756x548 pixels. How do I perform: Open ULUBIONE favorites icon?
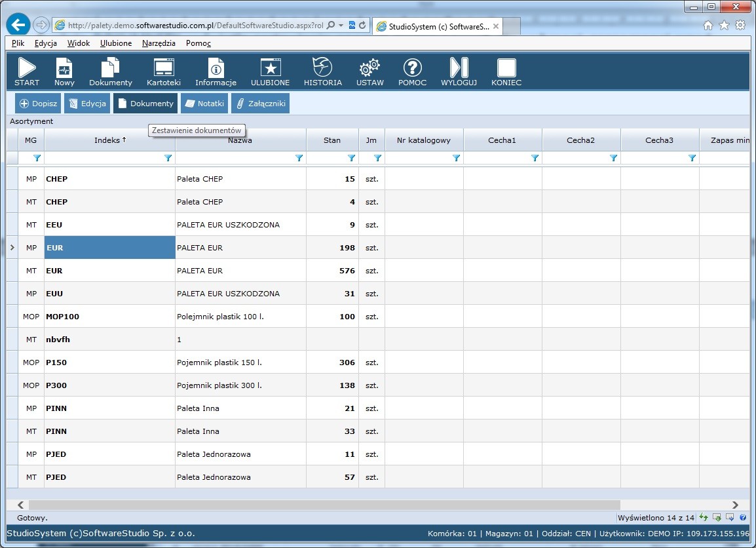coord(270,71)
